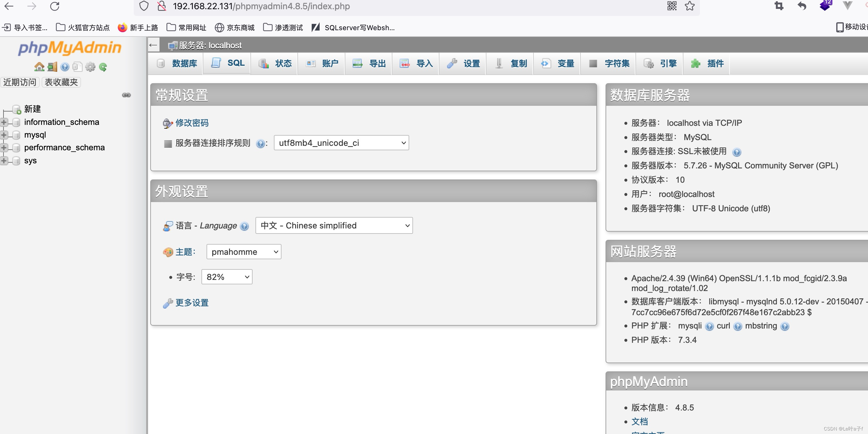868x434 pixels.
Task: Click the log out door icon
Action: (x=52, y=67)
